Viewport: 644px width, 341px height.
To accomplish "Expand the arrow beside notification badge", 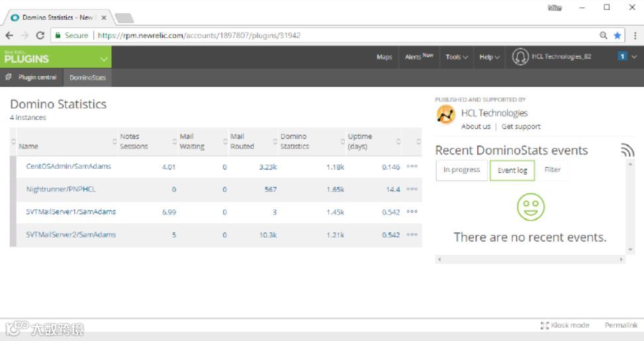I will [x=634, y=57].
